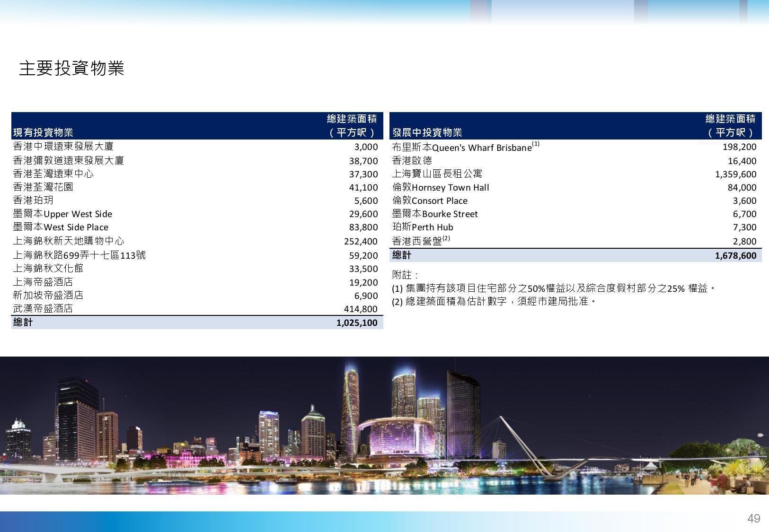769x532 pixels.
Task: Click the row 香港珀玥
Action: click(x=197, y=201)
